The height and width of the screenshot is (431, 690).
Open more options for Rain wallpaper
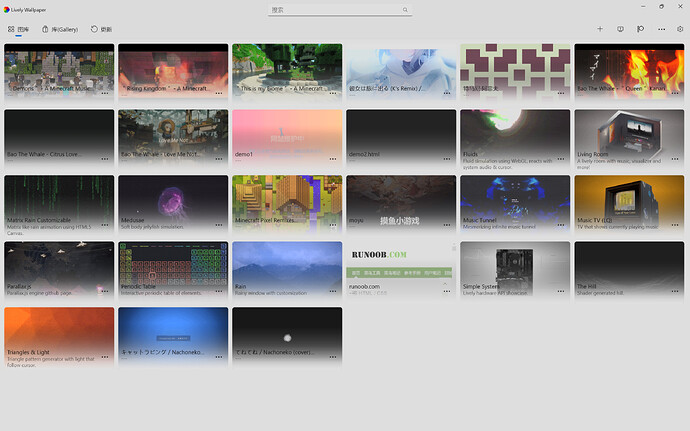coord(333,291)
